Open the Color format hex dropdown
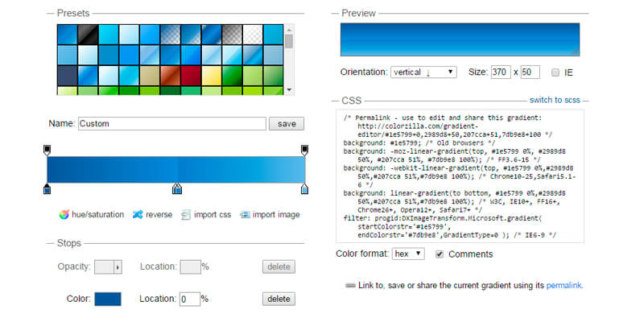 408,254
